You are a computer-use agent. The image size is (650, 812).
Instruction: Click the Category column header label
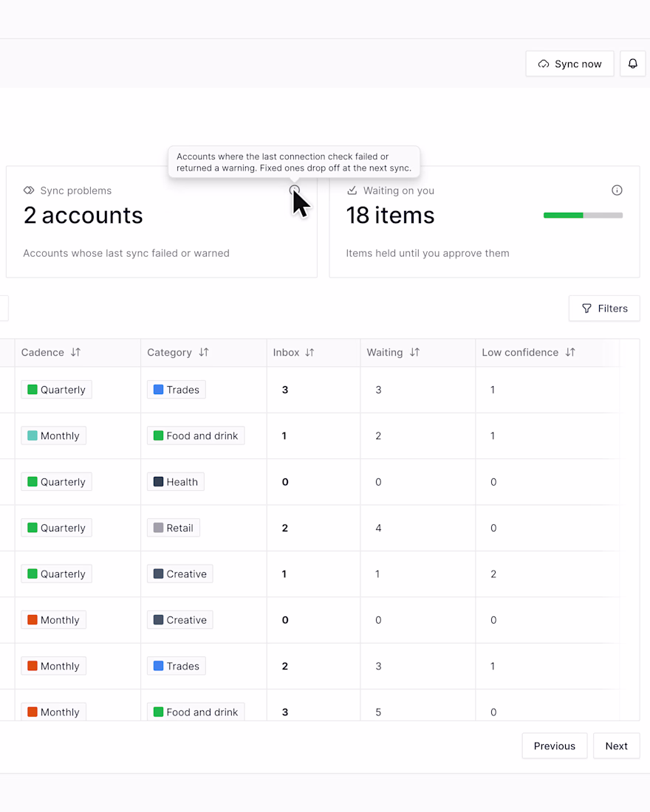[x=169, y=352]
